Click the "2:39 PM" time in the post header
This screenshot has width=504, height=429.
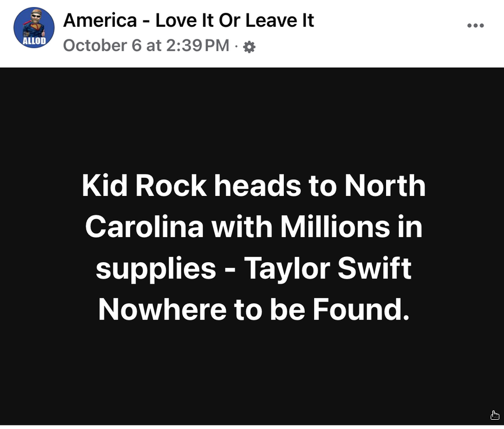coord(197,45)
